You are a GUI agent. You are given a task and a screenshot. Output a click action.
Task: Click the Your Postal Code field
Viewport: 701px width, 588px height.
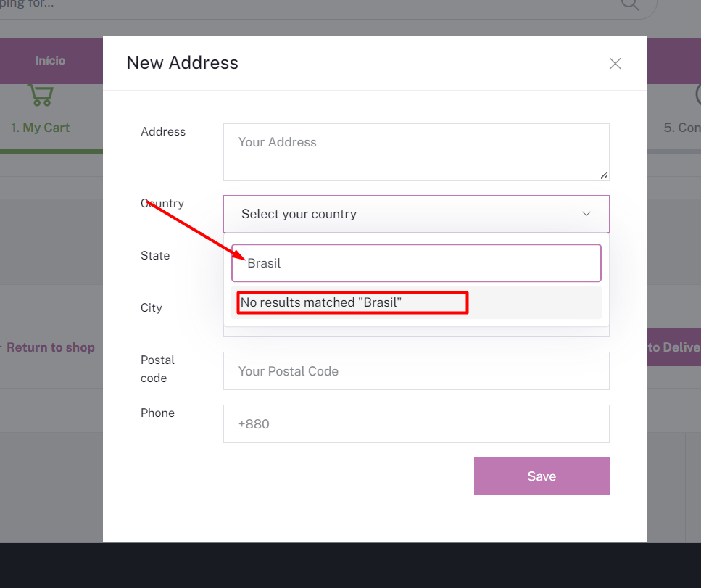(x=416, y=370)
